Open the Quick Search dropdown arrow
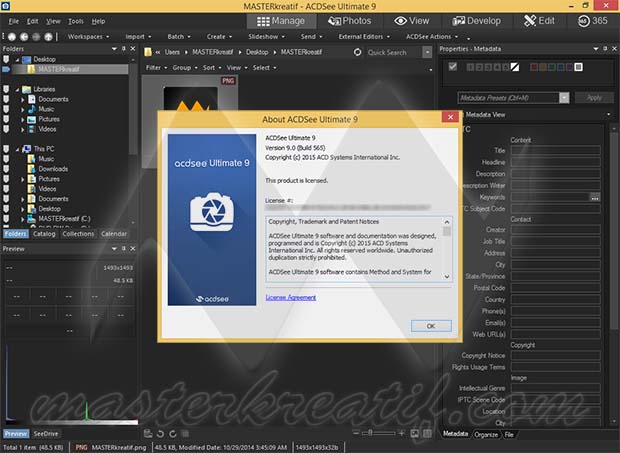This screenshot has height=453, width=620. tap(427, 52)
